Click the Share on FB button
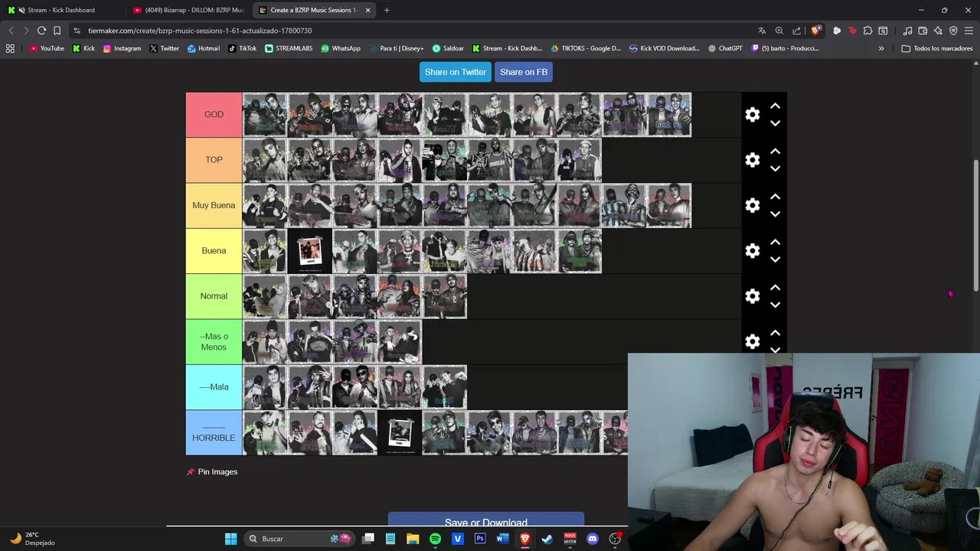Image resolution: width=980 pixels, height=551 pixels. [524, 72]
